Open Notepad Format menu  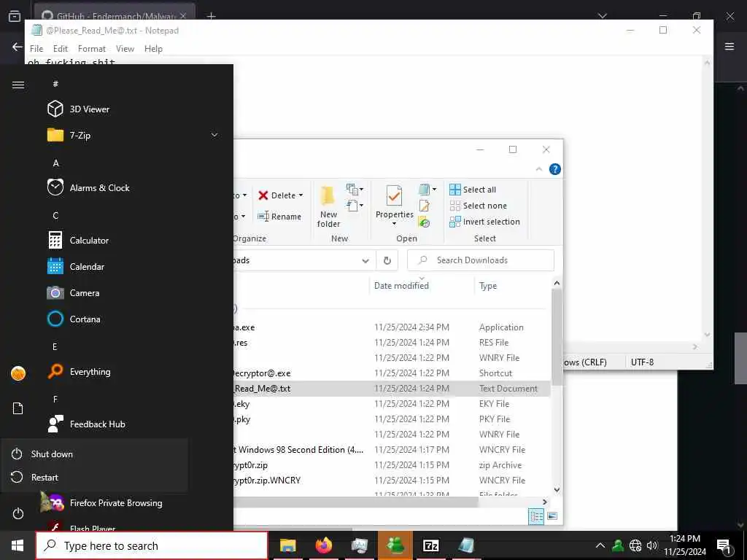[92, 49]
